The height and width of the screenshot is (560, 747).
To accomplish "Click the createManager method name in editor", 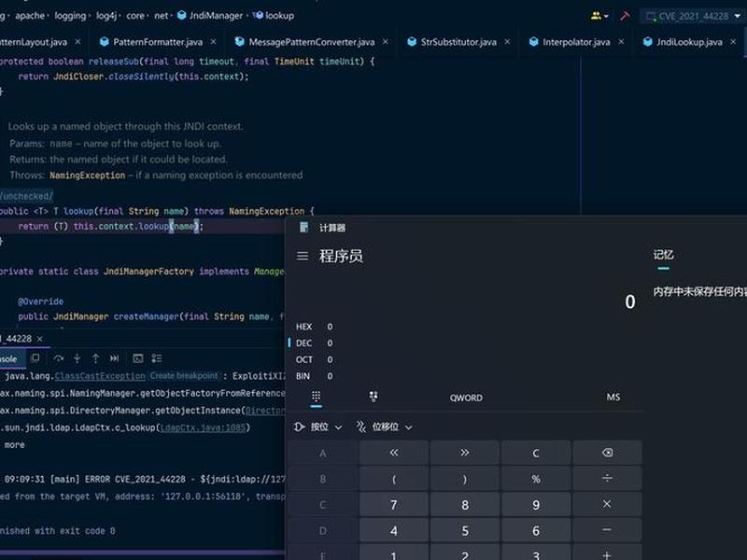I will coord(146,316).
